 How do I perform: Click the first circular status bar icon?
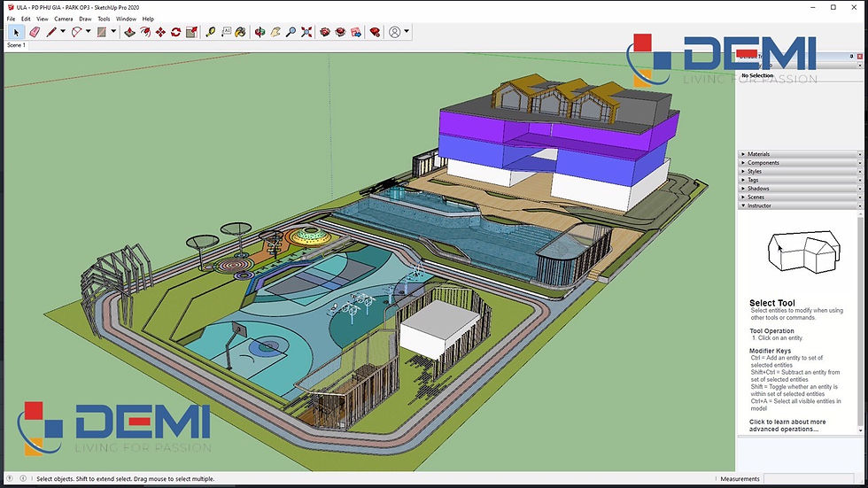point(10,478)
